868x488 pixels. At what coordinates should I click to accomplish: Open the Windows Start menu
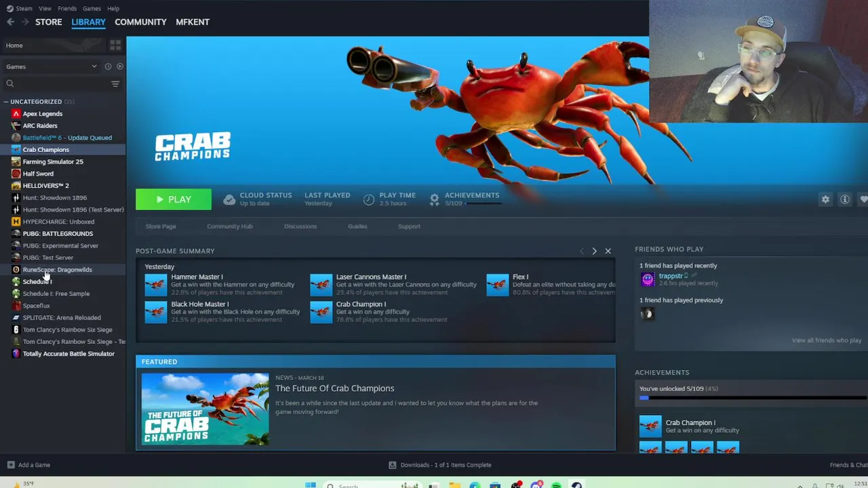click(x=310, y=485)
